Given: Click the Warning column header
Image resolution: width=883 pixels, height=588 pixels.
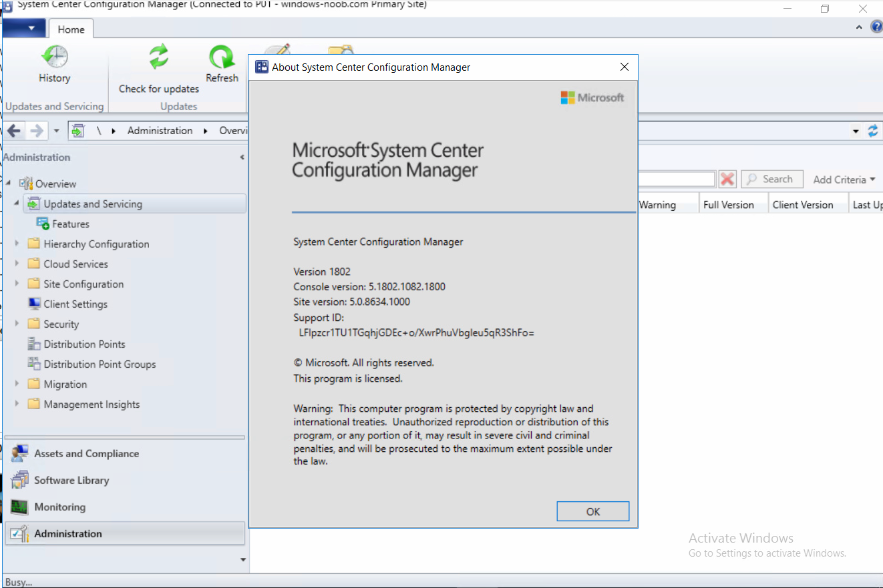Looking at the screenshot, I should tap(657, 205).
